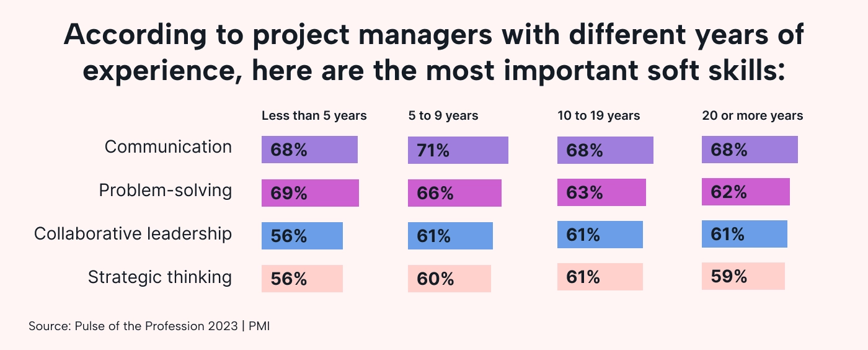Click the 69% Problem-solving bar
The width and height of the screenshot is (868, 350).
click(x=310, y=193)
